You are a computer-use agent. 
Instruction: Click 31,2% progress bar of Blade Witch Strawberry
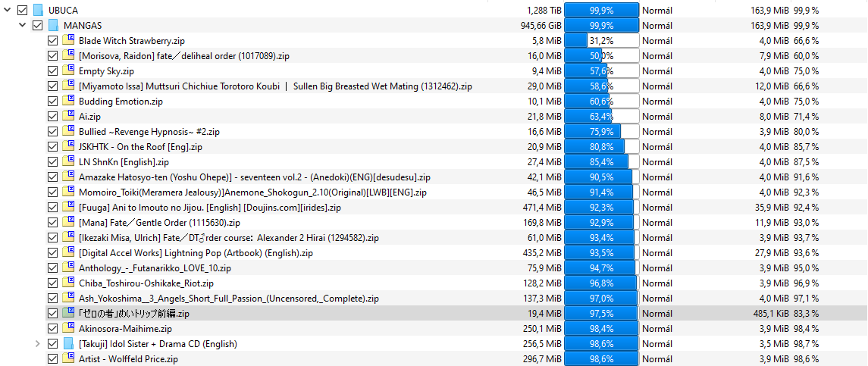click(601, 40)
